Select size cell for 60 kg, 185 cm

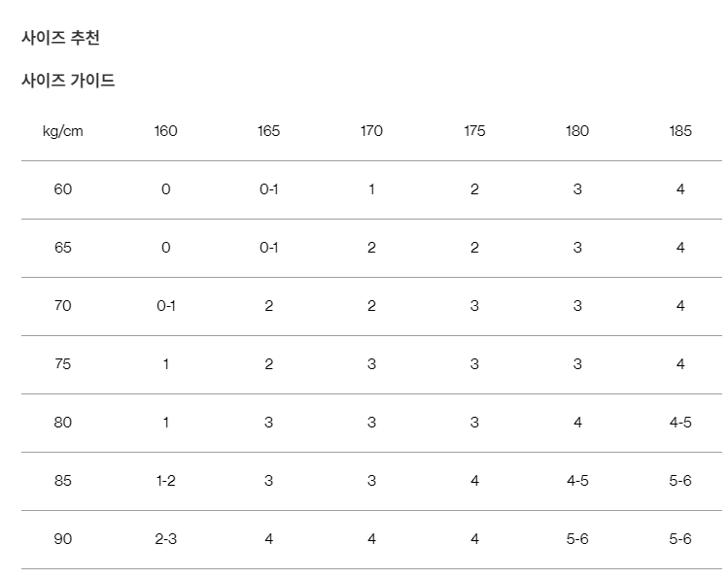tap(680, 189)
